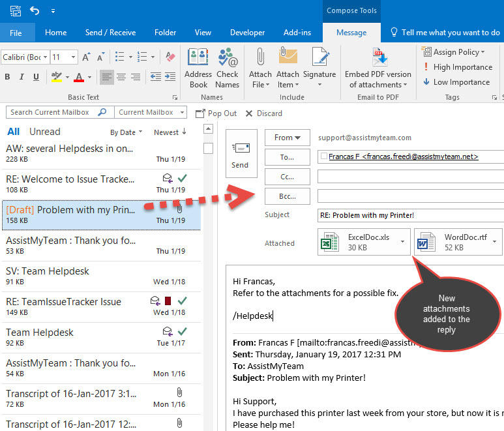
Task: Click into the Cc address field
Action: point(411,177)
